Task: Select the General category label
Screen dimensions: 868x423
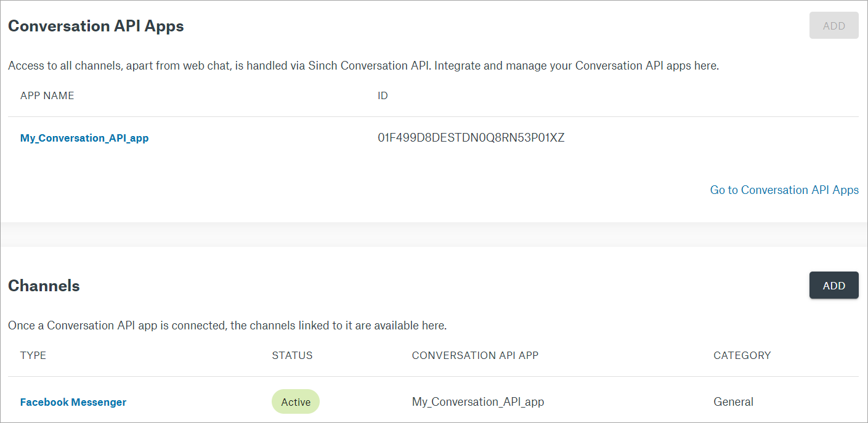Action: point(733,401)
